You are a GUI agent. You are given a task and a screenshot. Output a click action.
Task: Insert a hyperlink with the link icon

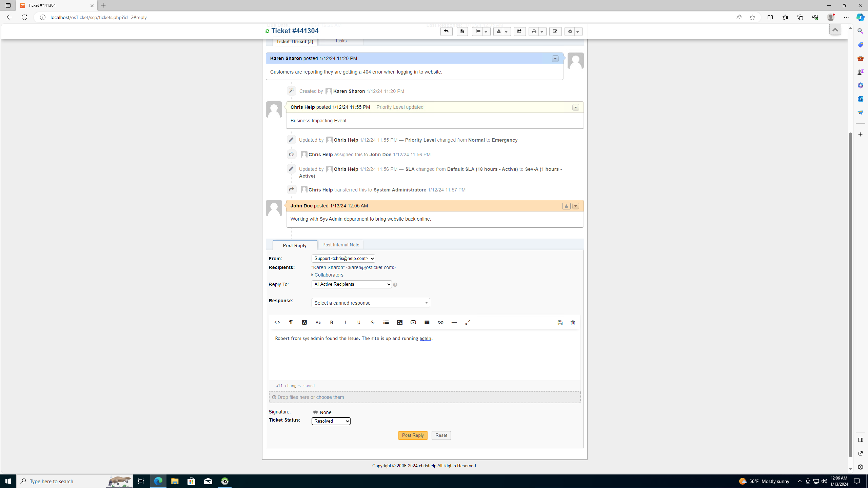point(440,322)
